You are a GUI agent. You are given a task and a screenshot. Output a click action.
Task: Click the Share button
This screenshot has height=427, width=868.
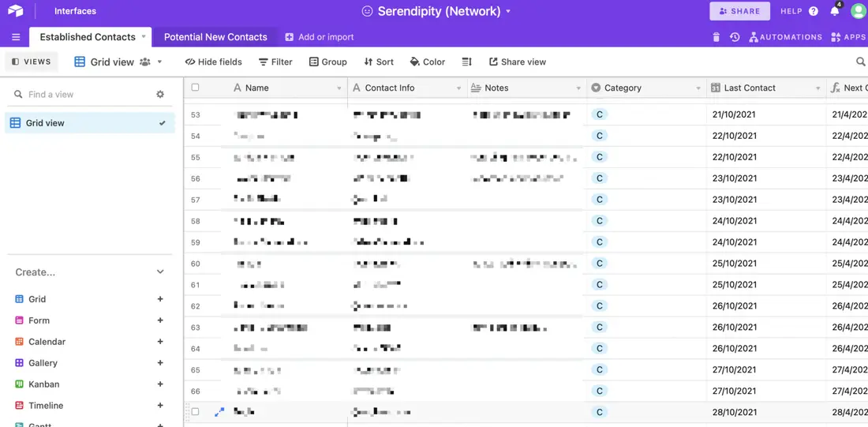739,11
